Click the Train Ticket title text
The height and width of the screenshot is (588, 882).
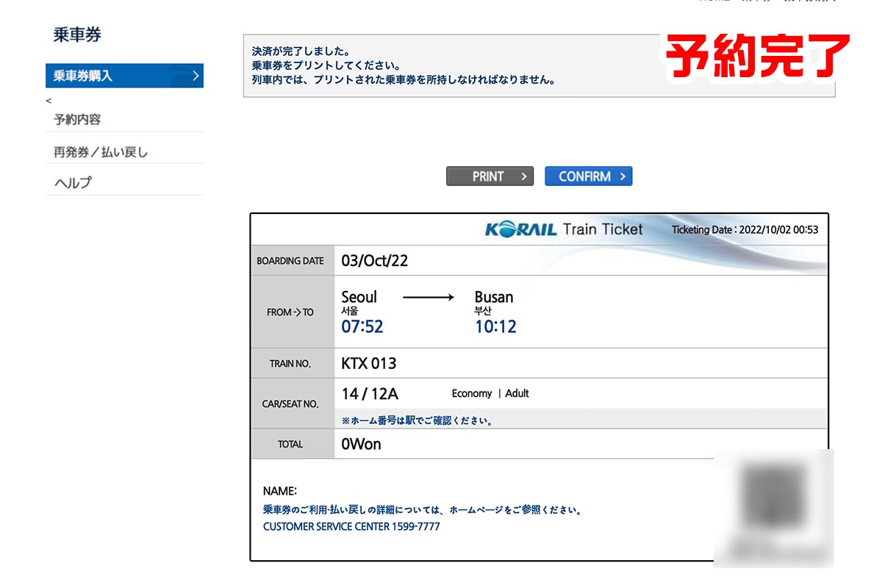click(603, 229)
